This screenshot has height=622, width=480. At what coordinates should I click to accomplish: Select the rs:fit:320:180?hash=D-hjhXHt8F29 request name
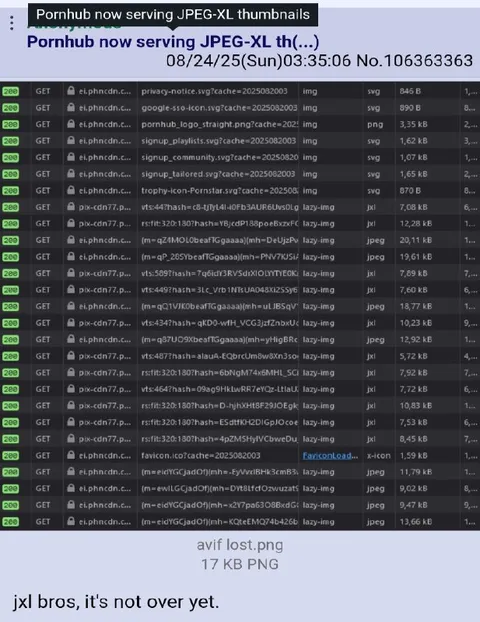point(220,406)
